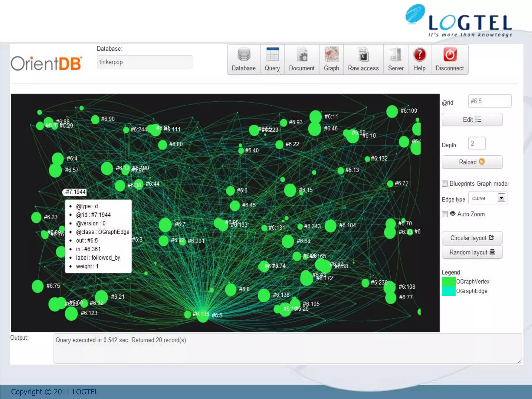Select graph node #6:236
This screenshot has height=399, width=532.
(365, 283)
